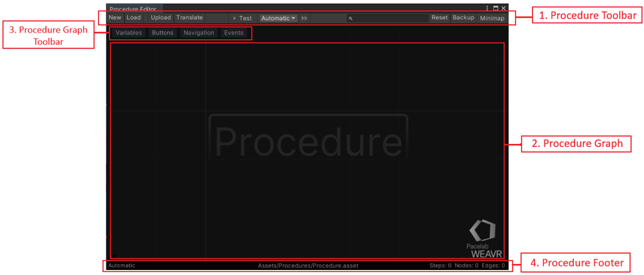Image resolution: width=644 pixels, height=275 pixels.
Task: Click the Nodes: 0 counter in footer
Action: (466, 266)
